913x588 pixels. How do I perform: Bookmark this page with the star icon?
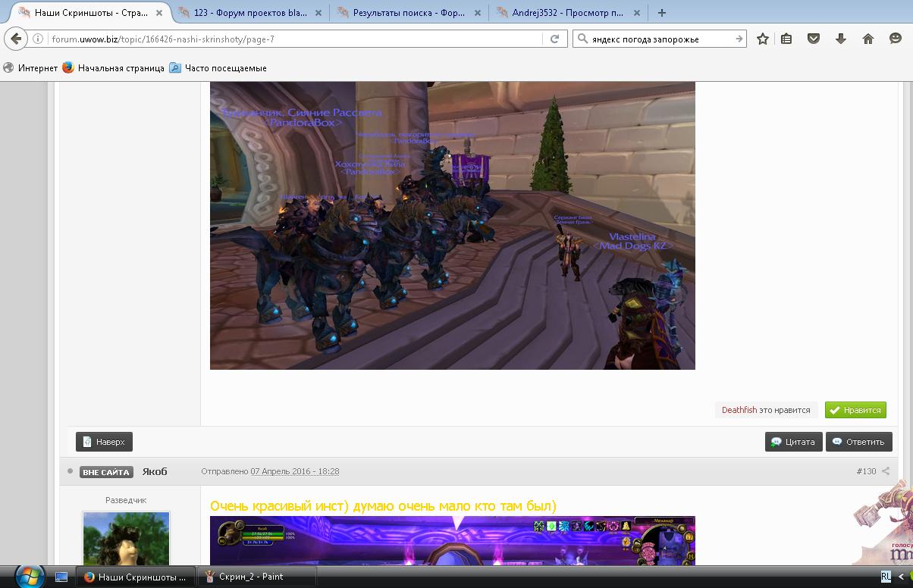coord(763,39)
